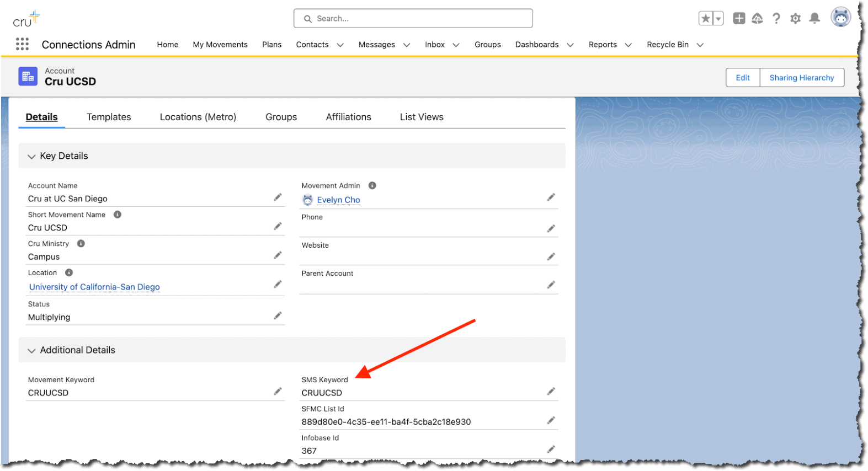Viewport: 868px width, 471px height.
Task: Select the Affiliations tab
Action: point(348,117)
